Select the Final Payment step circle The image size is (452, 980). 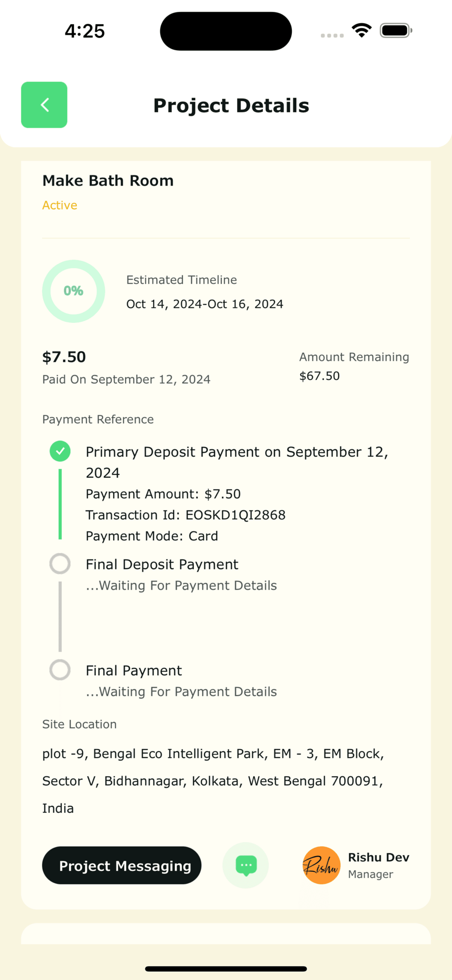[60, 670]
